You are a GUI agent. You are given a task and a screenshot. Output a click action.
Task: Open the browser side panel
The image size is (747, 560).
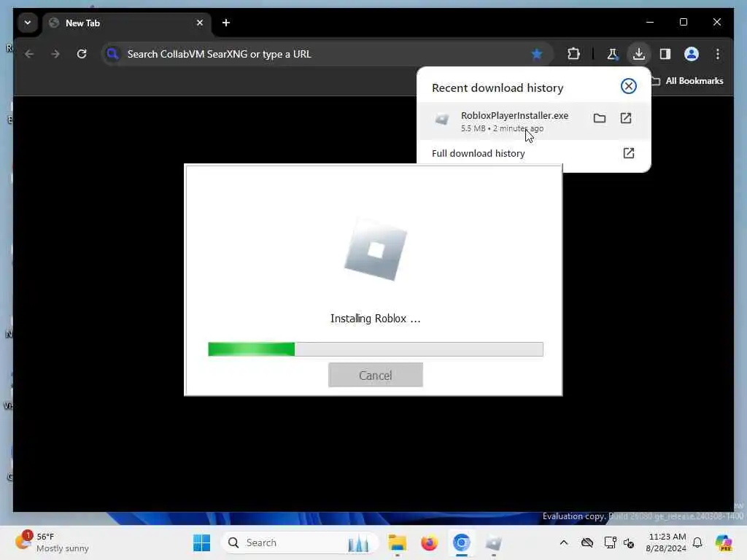tap(665, 54)
